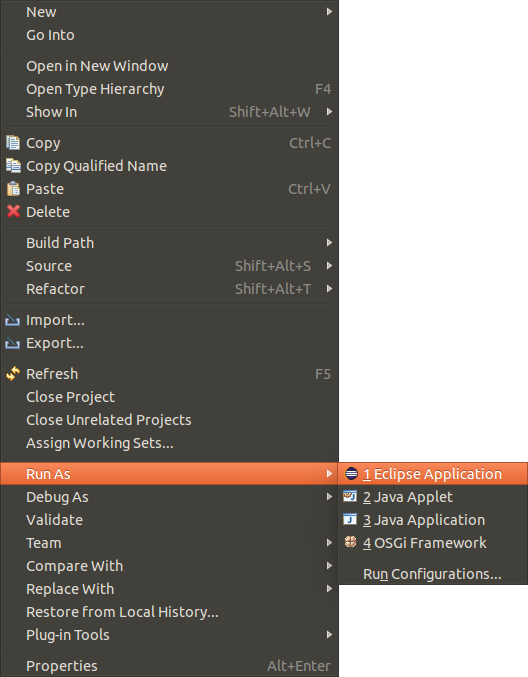Image resolution: width=528 pixels, height=677 pixels.
Task: Click the Copy Qualified Name icon
Action: coord(13,165)
